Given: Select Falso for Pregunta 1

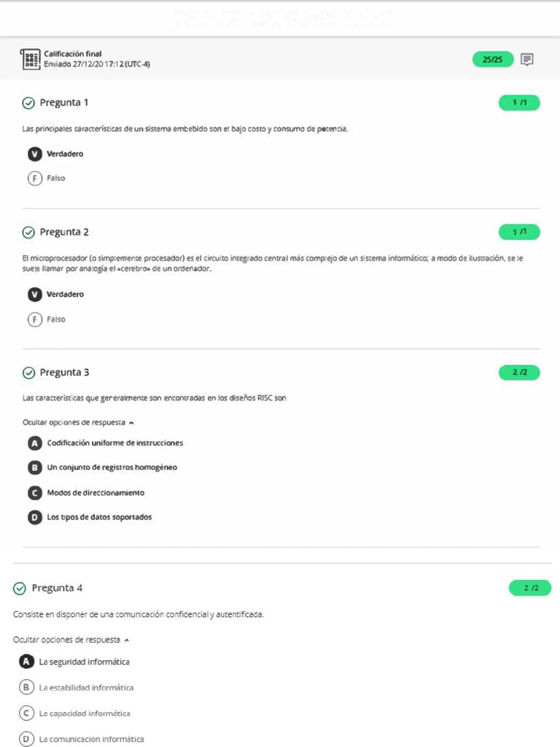Looking at the screenshot, I should click(x=35, y=178).
